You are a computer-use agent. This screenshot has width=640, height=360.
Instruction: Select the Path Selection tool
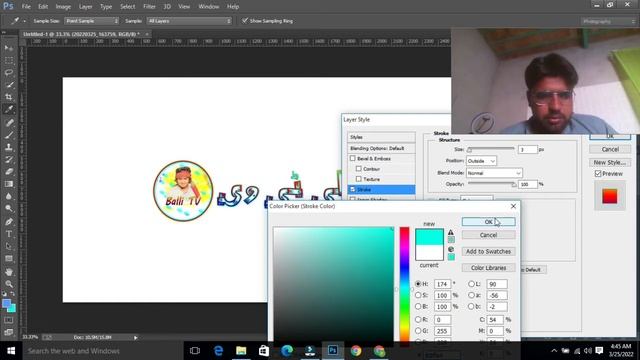9,246
